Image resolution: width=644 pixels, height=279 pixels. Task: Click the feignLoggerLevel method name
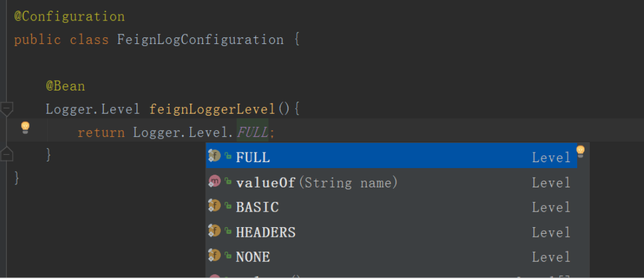(212, 110)
